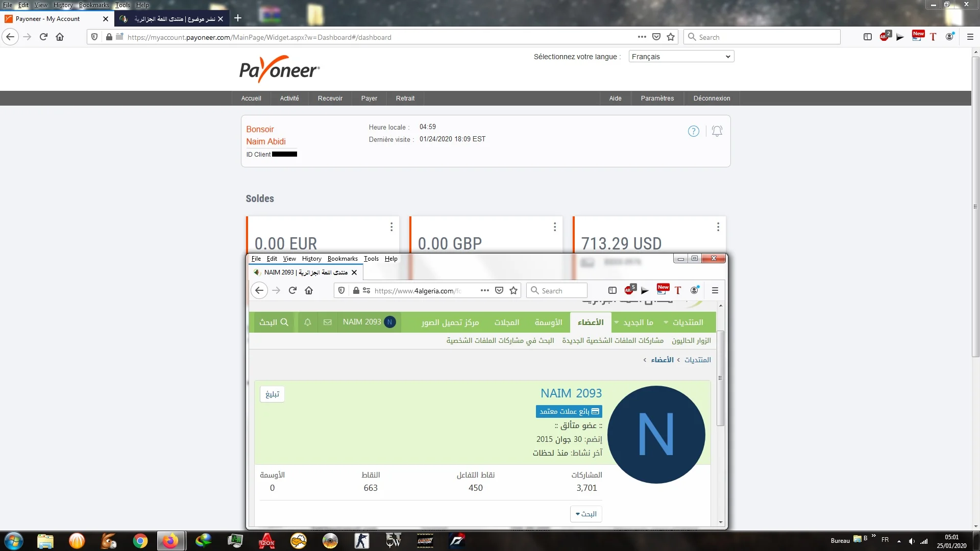Click the تبليغ report button on the profile

(x=273, y=394)
